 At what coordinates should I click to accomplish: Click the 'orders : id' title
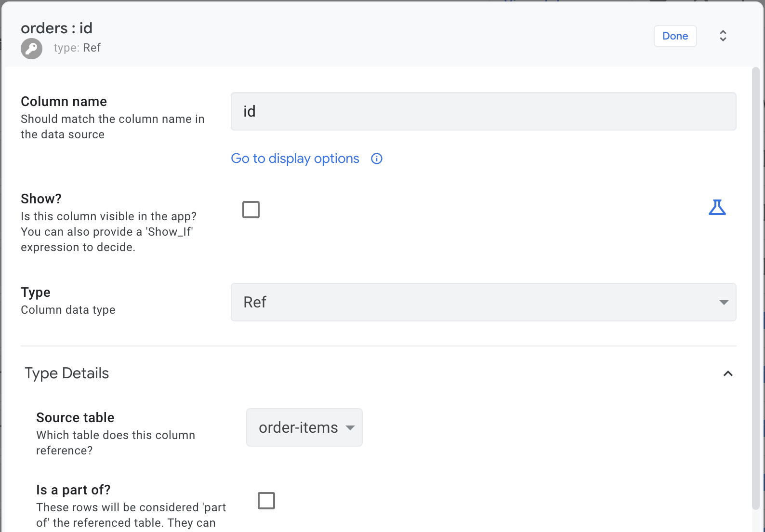click(56, 28)
